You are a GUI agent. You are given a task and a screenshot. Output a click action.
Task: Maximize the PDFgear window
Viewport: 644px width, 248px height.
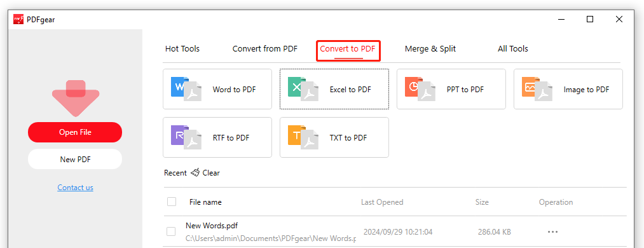590,19
